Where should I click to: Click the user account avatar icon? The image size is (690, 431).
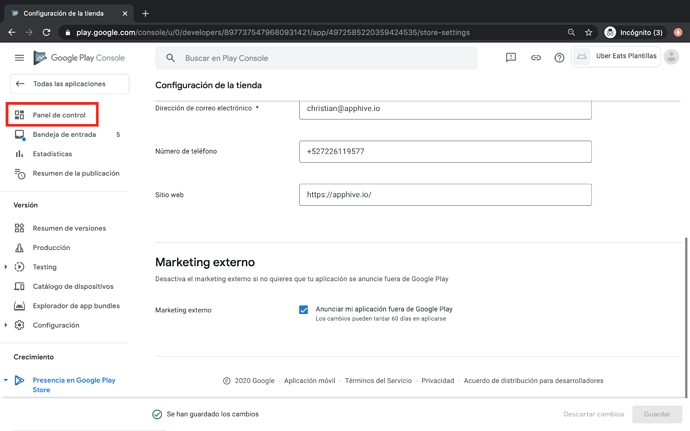(x=671, y=57)
